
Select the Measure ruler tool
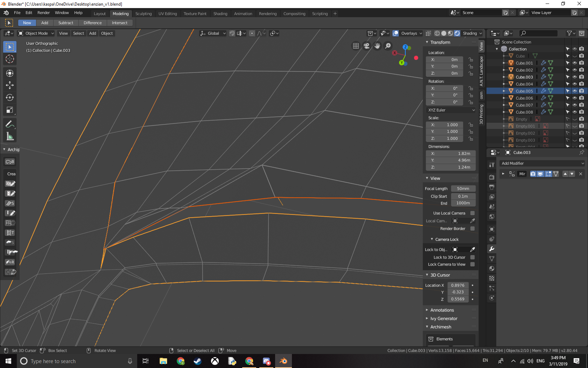(x=10, y=137)
